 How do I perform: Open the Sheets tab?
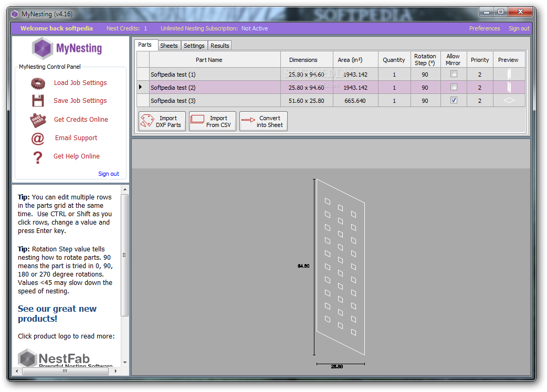(169, 46)
